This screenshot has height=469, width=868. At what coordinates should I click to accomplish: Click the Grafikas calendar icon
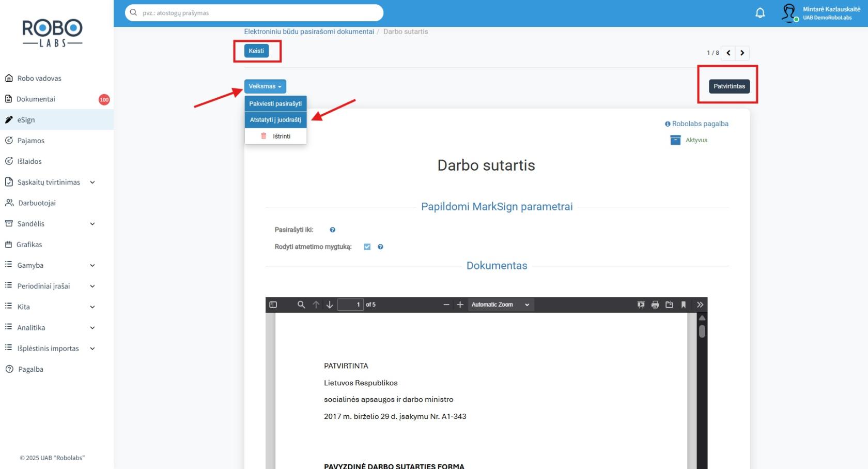pos(8,244)
